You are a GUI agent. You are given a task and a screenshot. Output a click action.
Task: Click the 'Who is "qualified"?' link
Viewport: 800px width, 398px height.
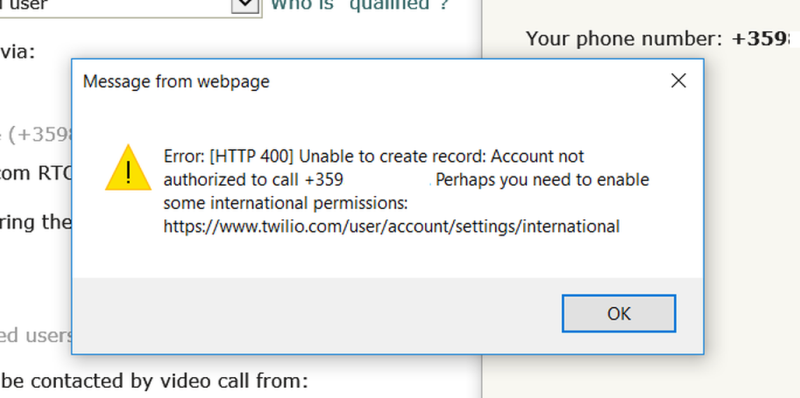point(360,5)
